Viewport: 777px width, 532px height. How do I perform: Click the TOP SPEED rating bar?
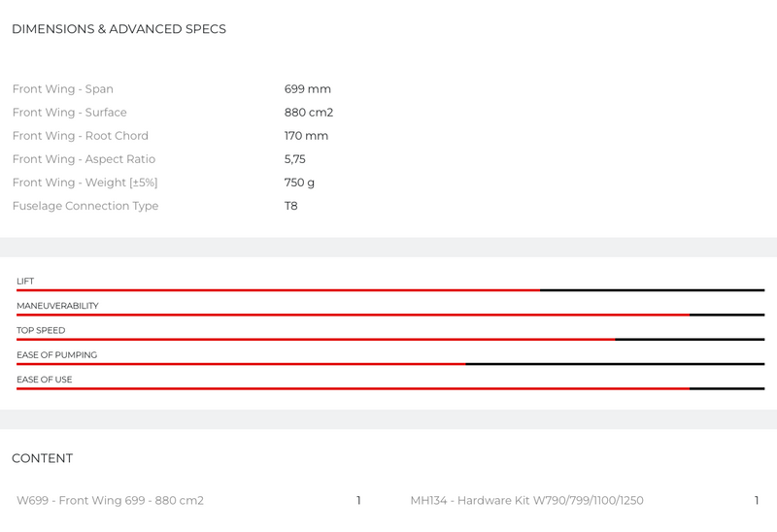[x=390, y=339]
